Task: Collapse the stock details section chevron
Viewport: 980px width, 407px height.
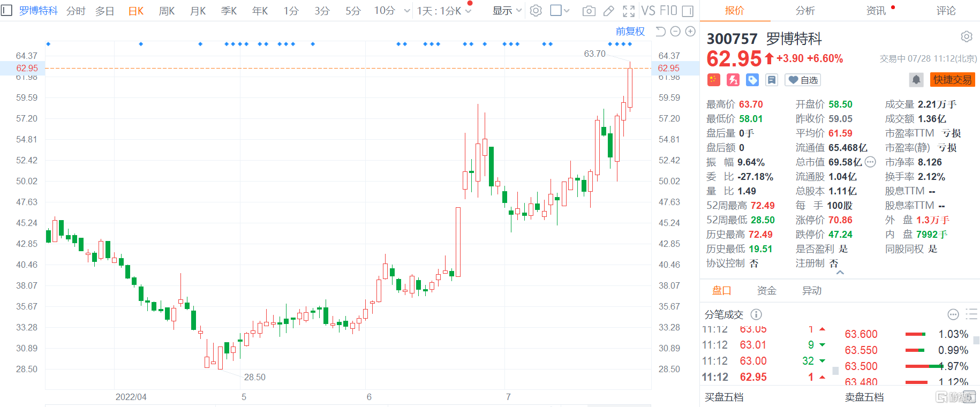Action: tap(840, 273)
